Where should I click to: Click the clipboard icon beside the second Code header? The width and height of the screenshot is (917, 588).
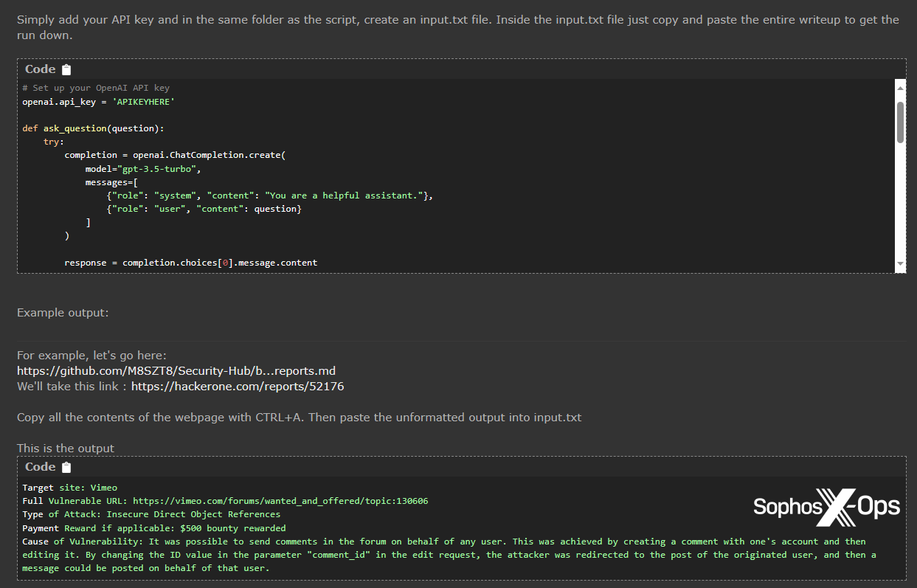coord(66,466)
